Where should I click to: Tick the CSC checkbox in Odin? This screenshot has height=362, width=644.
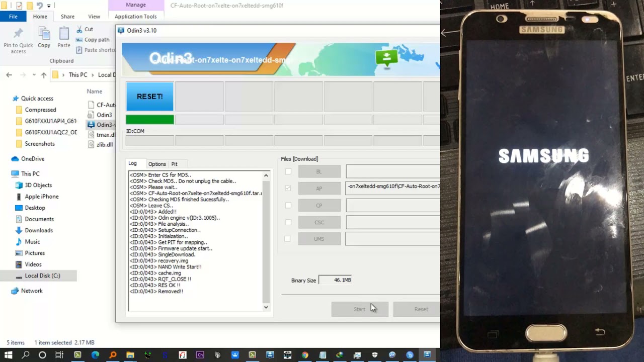288,222
